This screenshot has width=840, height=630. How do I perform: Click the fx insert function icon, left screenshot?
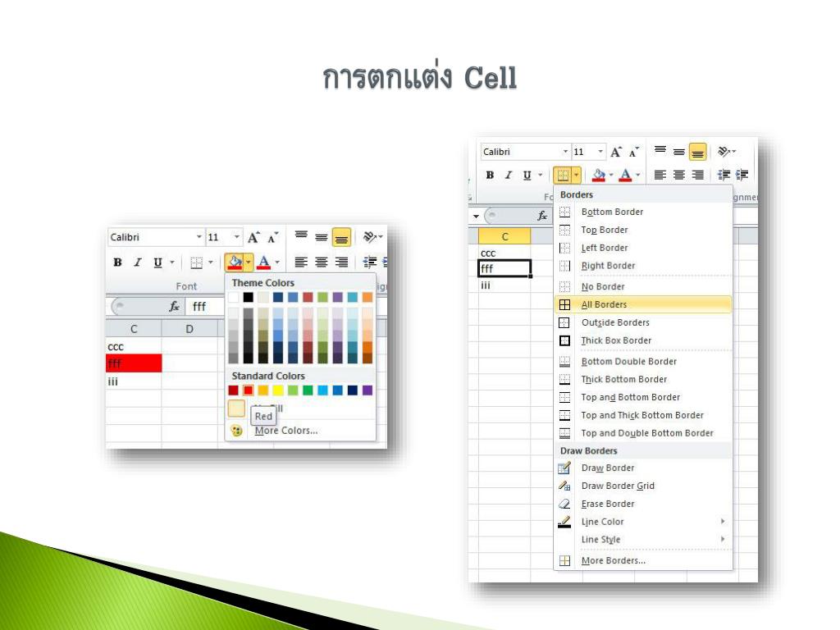click(x=174, y=306)
